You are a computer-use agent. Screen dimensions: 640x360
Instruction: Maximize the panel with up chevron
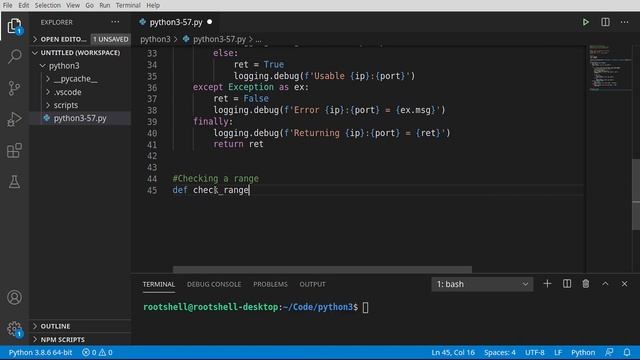click(x=605, y=284)
